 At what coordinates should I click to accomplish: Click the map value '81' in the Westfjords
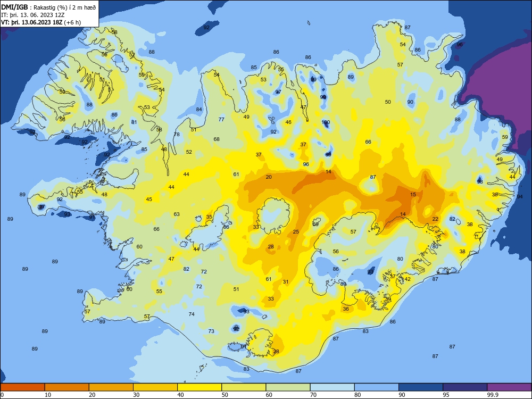(134, 122)
